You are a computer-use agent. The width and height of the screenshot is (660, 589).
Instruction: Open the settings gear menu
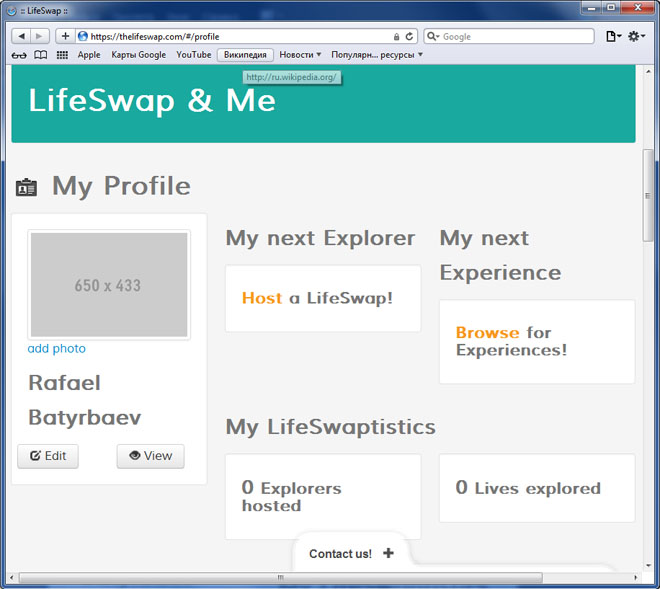point(637,36)
